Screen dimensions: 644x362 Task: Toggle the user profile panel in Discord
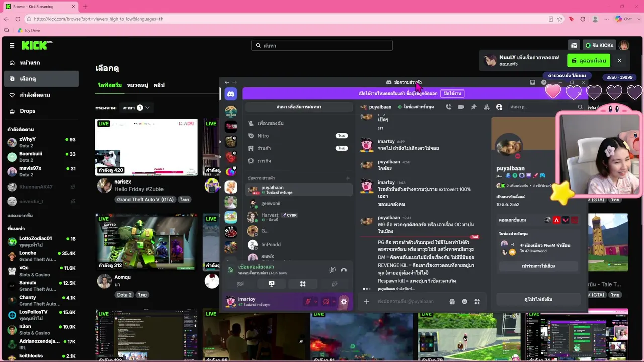[x=499, y=107]
